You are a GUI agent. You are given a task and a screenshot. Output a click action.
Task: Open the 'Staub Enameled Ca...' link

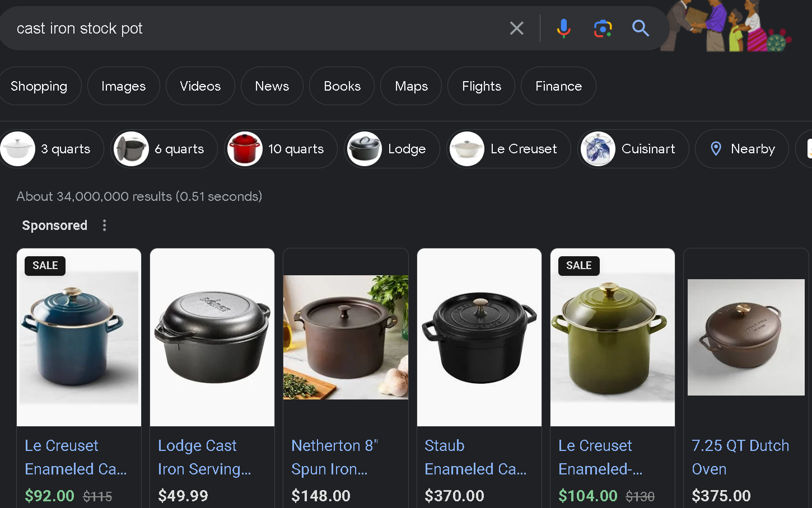click(x=475, y=457)
